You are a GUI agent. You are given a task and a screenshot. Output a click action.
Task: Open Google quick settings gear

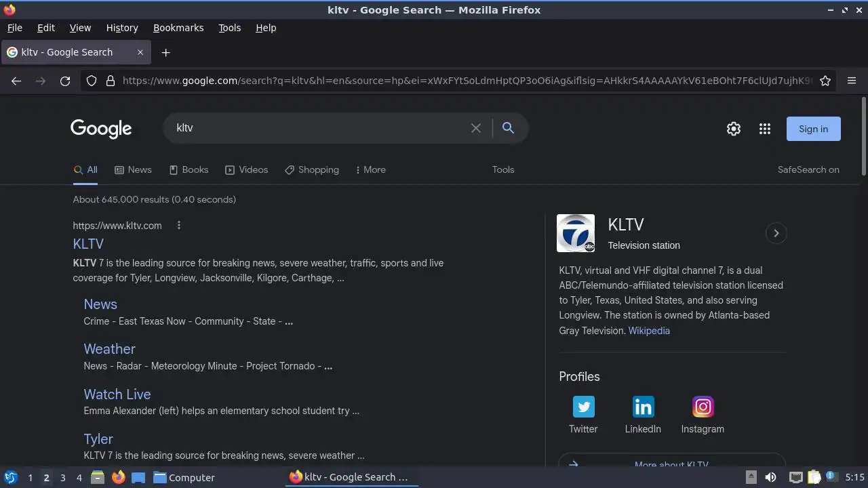pyautogui.click(x=734, y=129)
